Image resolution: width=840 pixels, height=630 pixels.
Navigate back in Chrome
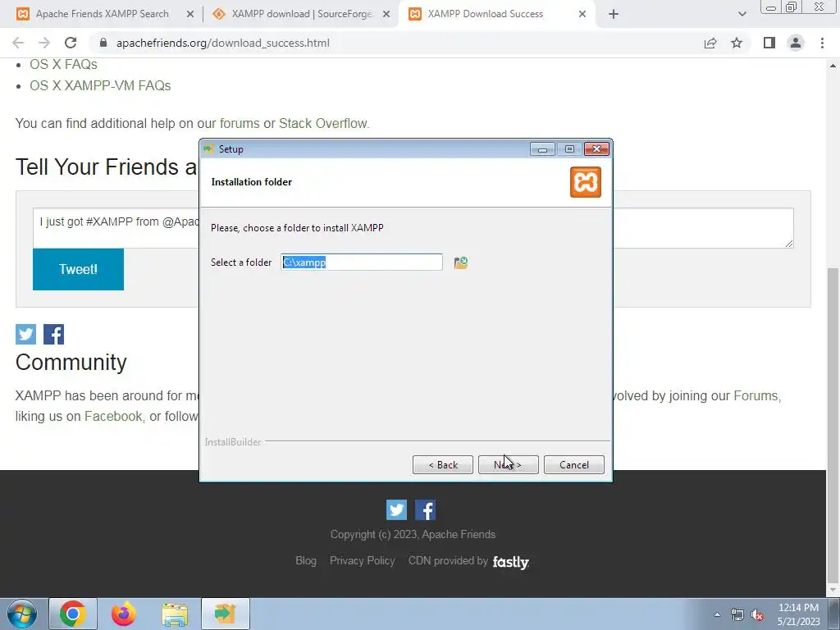coord(18,43)
